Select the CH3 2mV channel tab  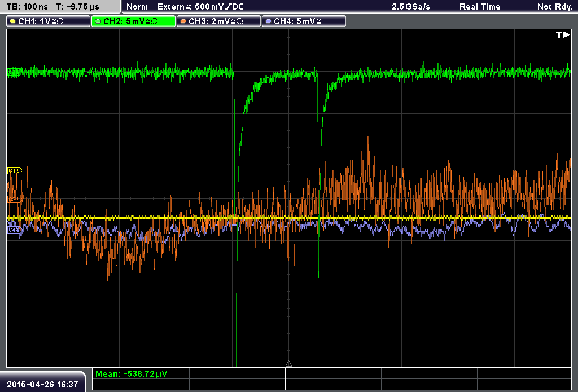point(218,21)
